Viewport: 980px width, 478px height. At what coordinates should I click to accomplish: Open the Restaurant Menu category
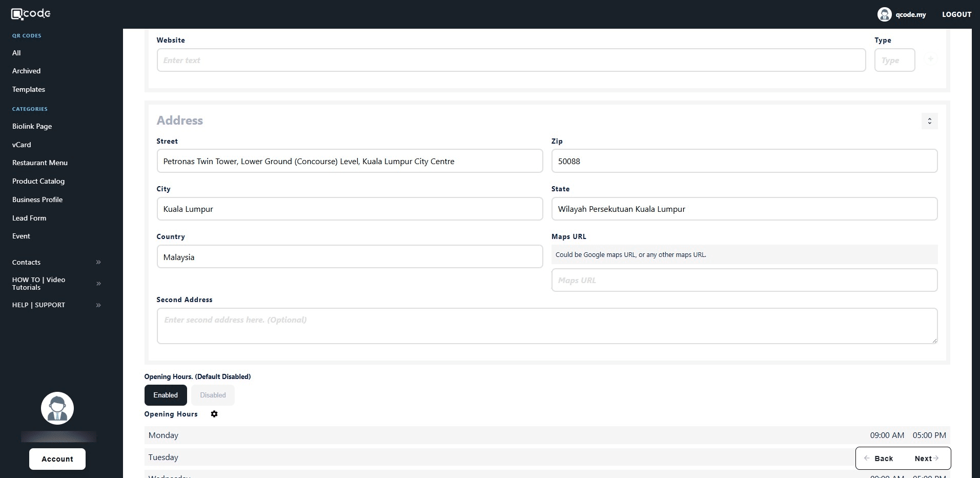tap(40, 163)
